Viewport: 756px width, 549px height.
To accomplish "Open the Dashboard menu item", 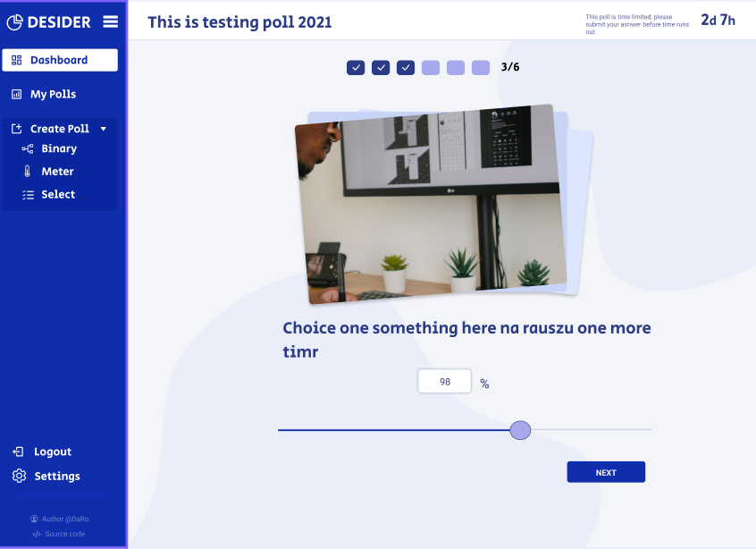I will click(x=60, y=60).
